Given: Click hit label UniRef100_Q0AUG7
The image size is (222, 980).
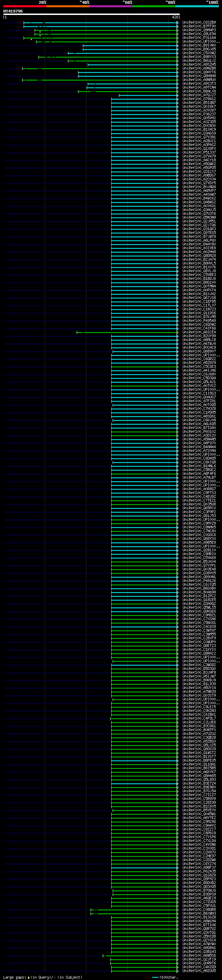Looking at the screenshot, I should (199, 397).
